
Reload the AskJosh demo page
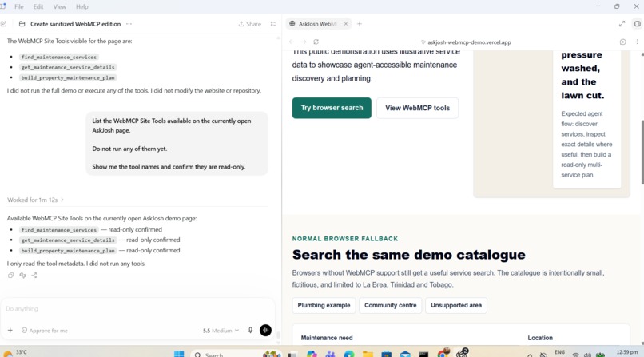[x=316, y=42]
